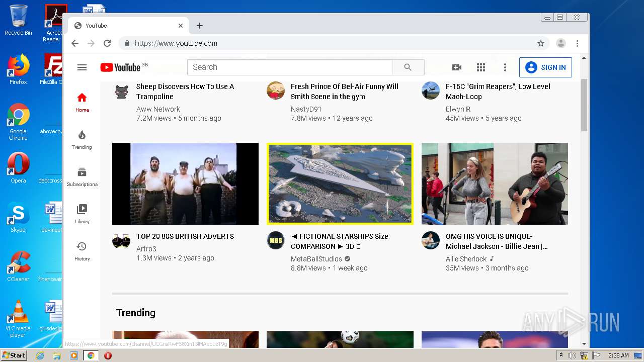The height and width of the screenshot is (362, 644).
Task: Open TOP 20 80S BRITISH ADVERTS thumbnail
Action: [x=185, y=184]
